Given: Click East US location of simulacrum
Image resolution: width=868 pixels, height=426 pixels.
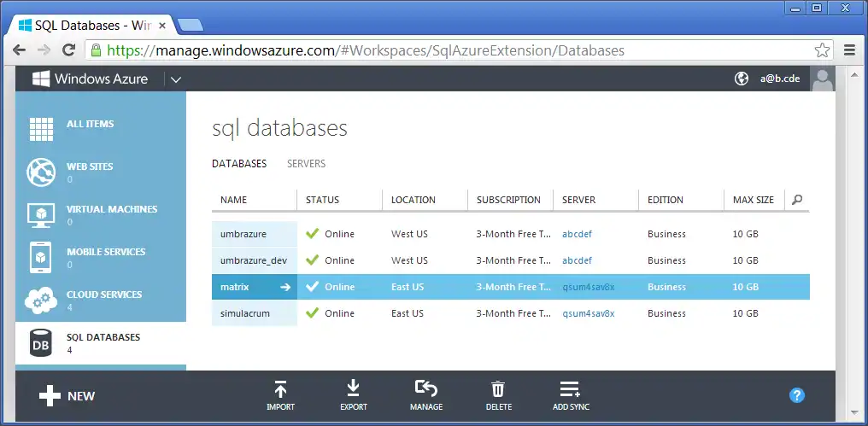Looking at the screenshot, I should pyautogui.click(x=408, y=313).
